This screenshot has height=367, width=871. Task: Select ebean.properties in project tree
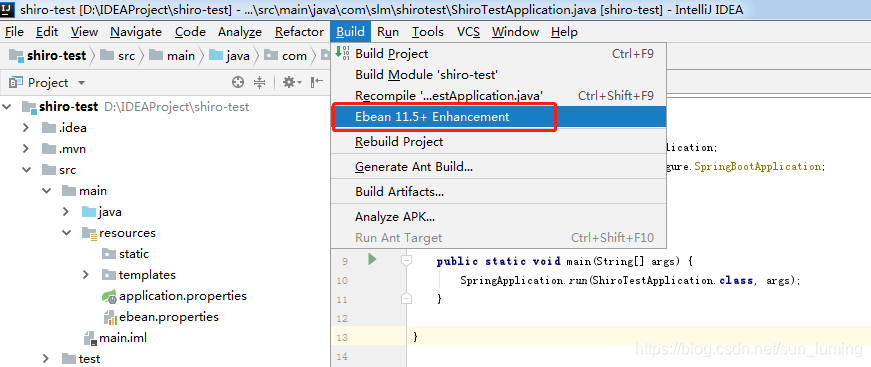161,317
